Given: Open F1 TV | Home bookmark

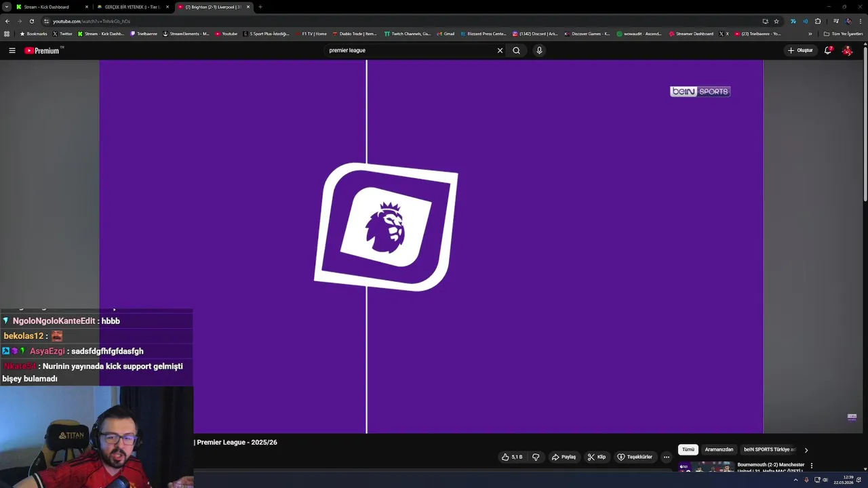Looking at the screenshot, I should click(311, 34).
